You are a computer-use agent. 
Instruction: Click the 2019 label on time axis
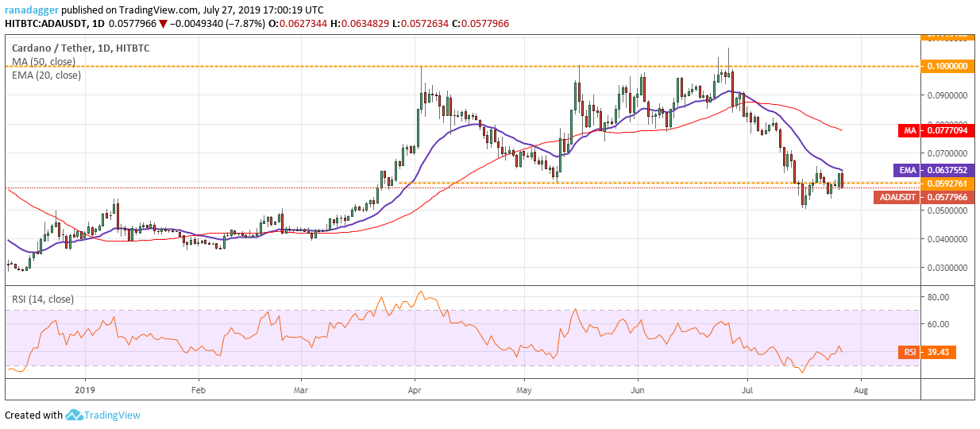84,390
